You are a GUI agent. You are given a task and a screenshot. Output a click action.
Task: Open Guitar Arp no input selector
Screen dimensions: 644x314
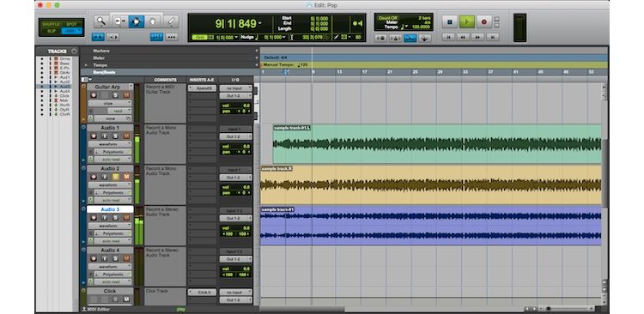pos(236,88)
